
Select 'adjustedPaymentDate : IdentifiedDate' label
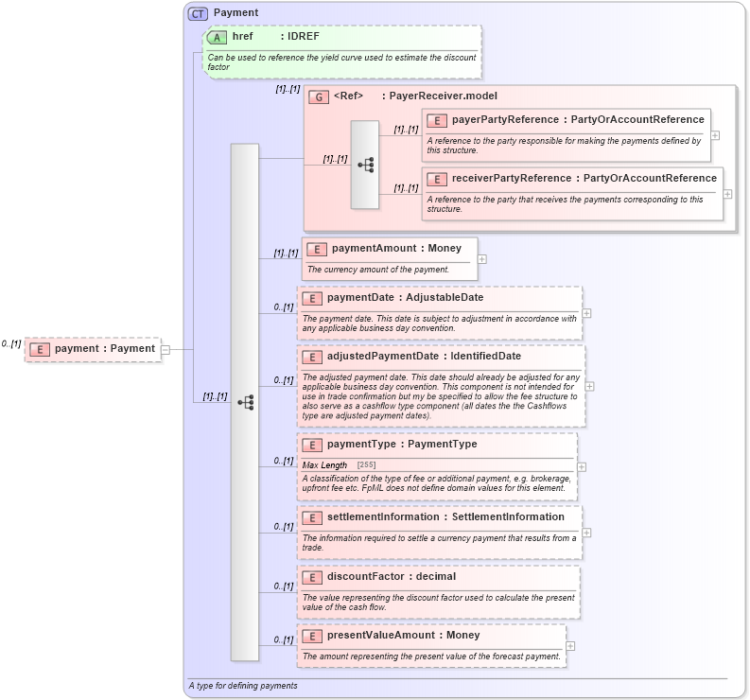point(424,357)
